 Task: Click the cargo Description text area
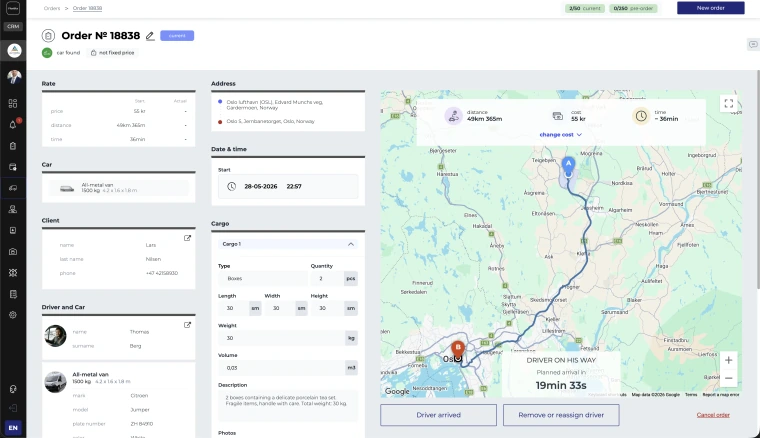click(288, 405)
